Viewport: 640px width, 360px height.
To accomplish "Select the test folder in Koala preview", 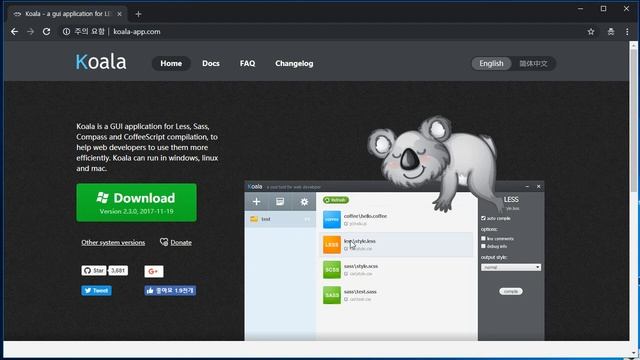I will click(x=280, y=219).
